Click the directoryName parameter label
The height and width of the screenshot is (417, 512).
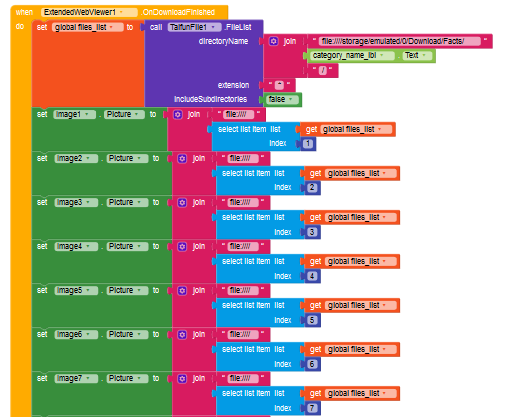[x=223, y=41]
